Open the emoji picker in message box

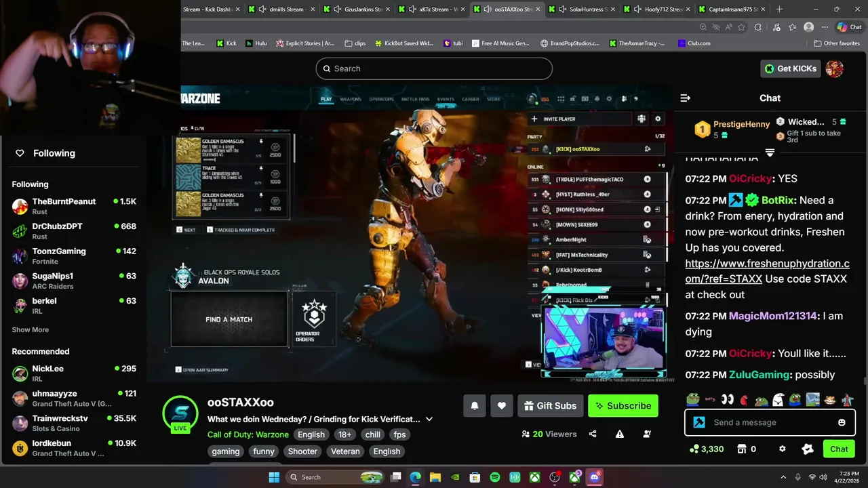[842, 422]
